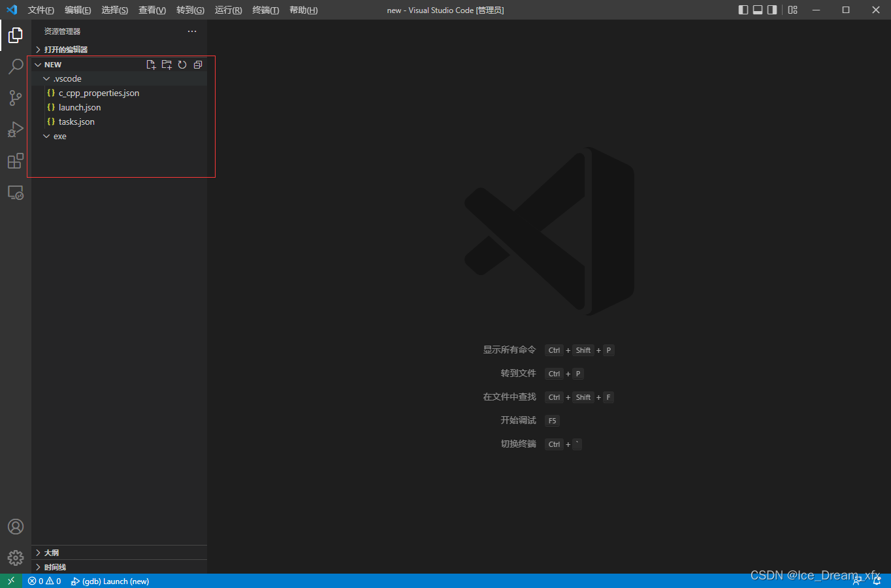Click the (gdb) Launch (new) debug status item
The height and width of the screenshot is (588, 891).
point(110,581)
